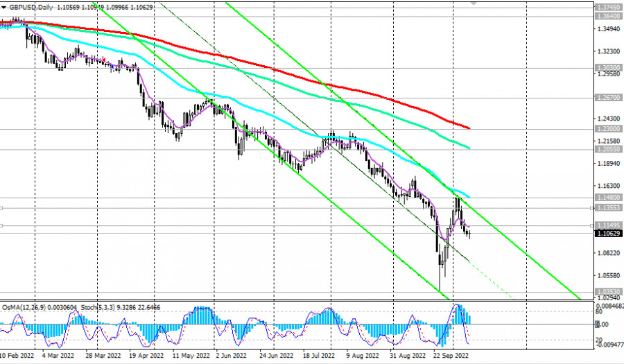Click the 1.20550 price level label
Image resolution: width=624 pixels, height=364 pixels.
coord(608,149)
